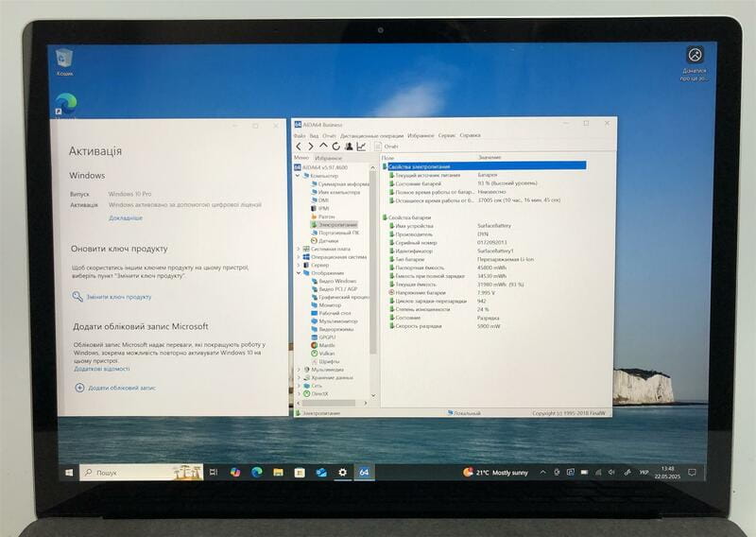Open the Сервис menu

click(x=448, y=135)
